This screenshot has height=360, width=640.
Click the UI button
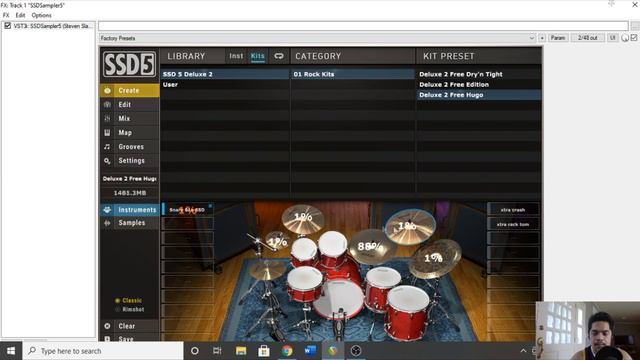tap(612, 38)
